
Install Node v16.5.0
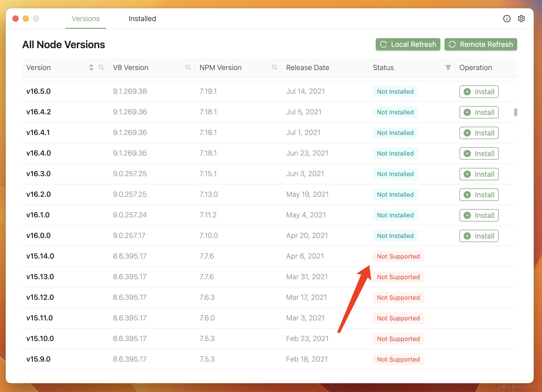pos(479,92)
